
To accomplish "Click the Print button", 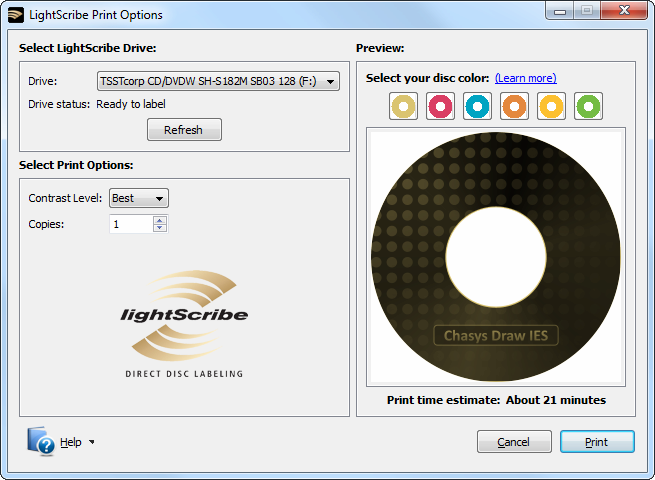I will 597,442.
